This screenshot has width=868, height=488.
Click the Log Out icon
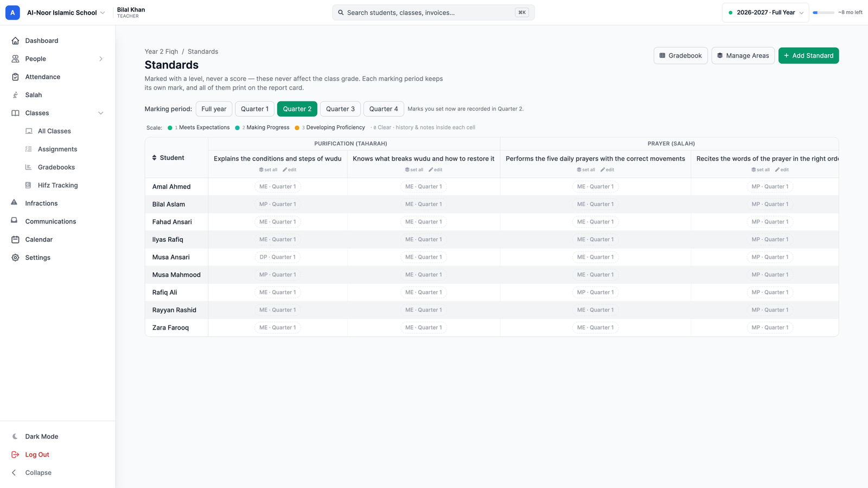(x=15, y=454)
